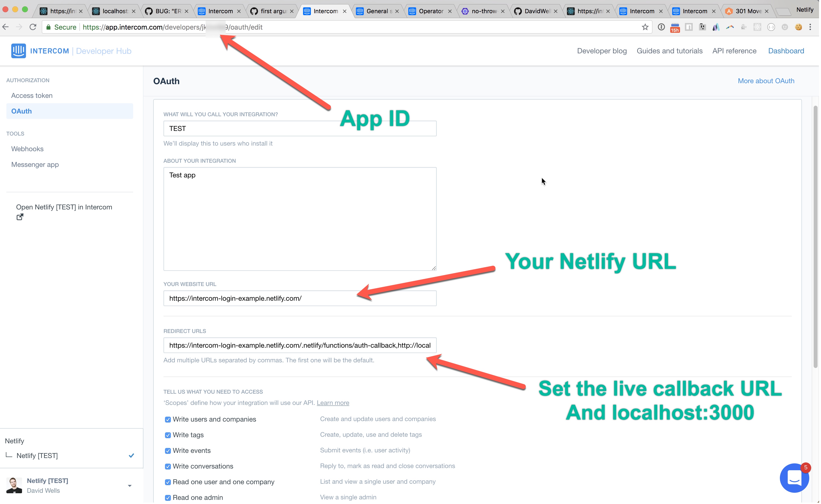This screenshot has height=504, width=821.
Task: Click the integration name field containing TEST
Action: pos(300,129)
